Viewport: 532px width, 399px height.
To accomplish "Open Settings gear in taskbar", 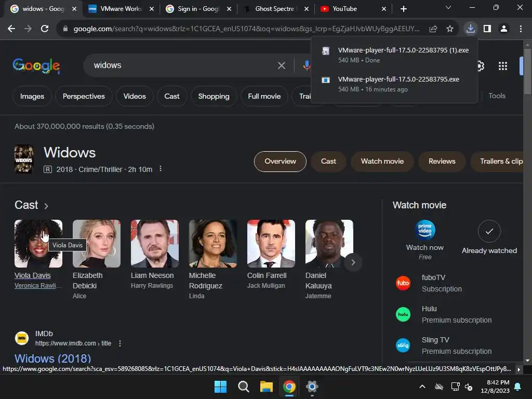I will [x=312, y=387].
